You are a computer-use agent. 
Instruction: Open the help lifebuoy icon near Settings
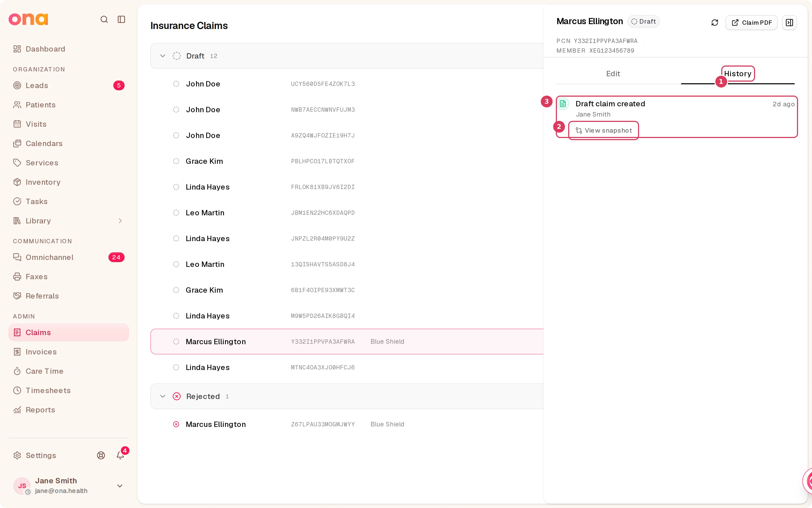[x=101, y=455]
